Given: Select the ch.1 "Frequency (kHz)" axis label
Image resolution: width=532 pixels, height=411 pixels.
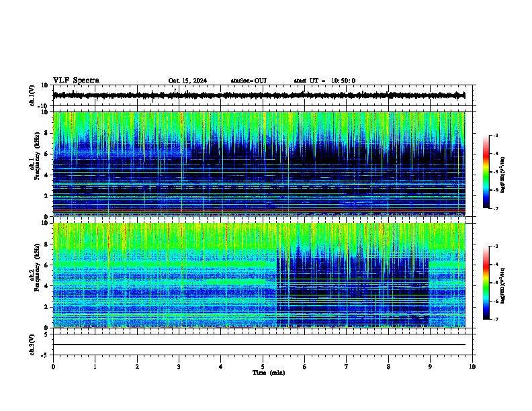Looking at the screenshot, I should click(x=37, y=156).
